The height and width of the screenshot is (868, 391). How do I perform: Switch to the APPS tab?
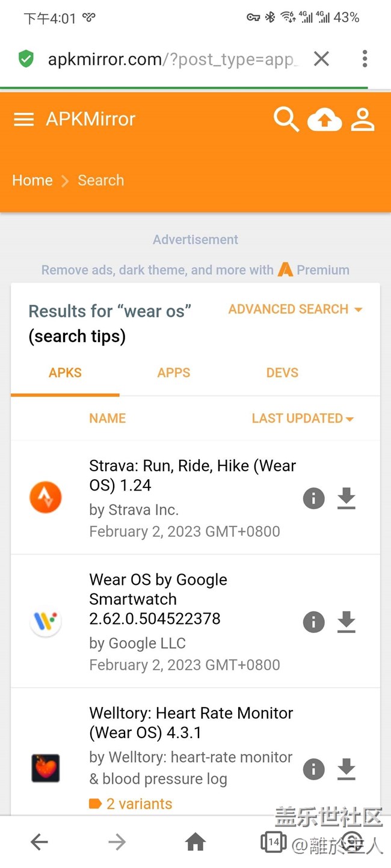(x=174, y=373)
